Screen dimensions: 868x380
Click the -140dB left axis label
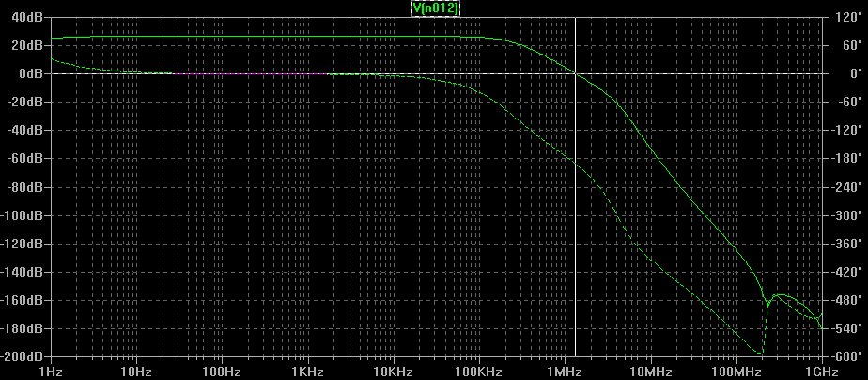(x=23, y=272)
